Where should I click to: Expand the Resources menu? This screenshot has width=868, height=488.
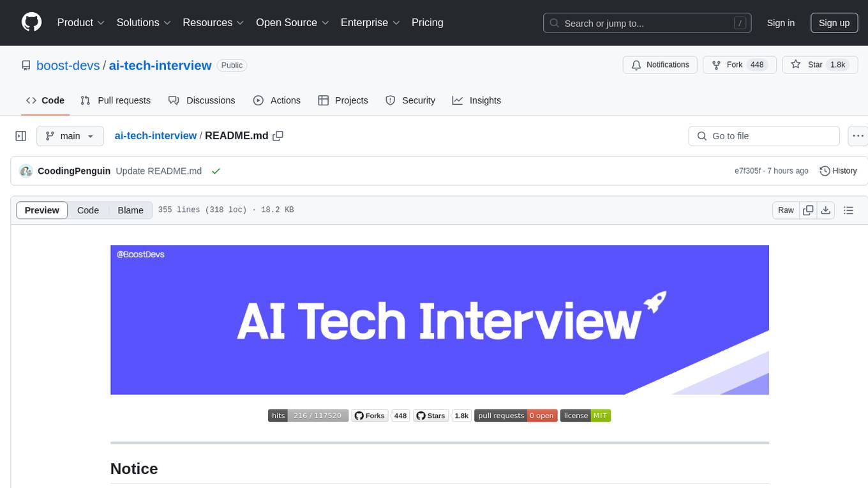[x=213, y=22]
